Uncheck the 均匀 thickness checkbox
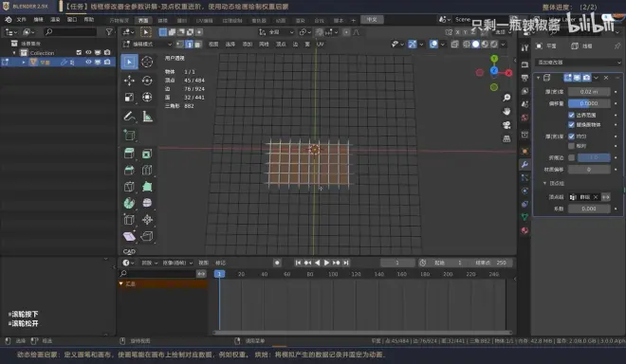Screen dimensions: 626x364 [x=571, y=136]
